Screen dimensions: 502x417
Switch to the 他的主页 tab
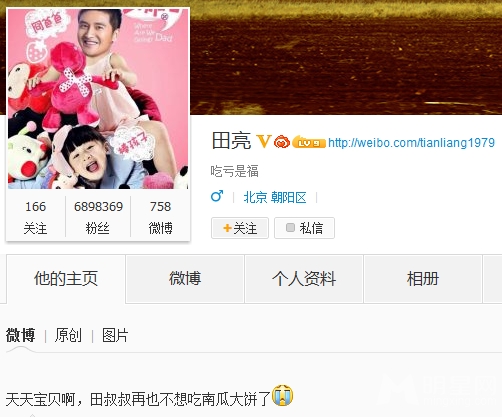pyautogui.click(x=66, y=279)
